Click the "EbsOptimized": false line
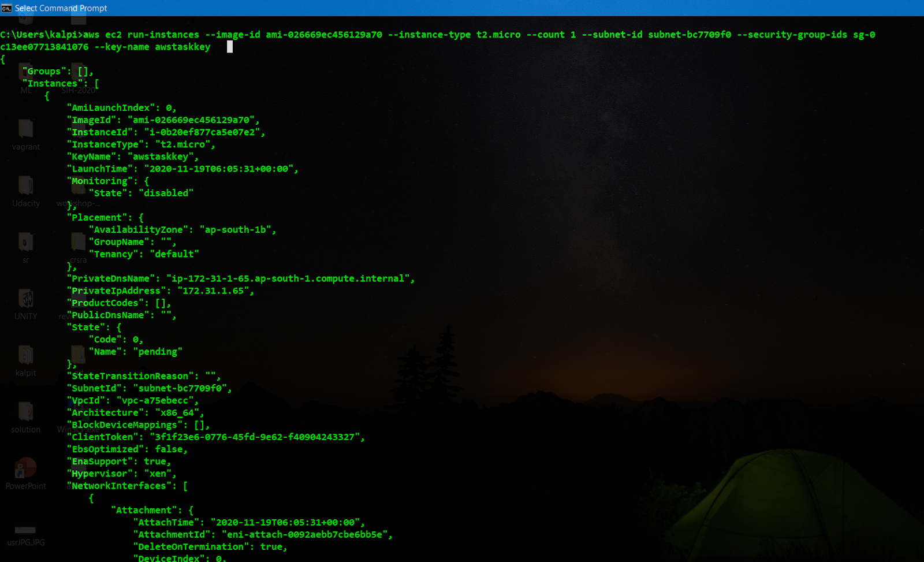Image resolution: width=924 pixels, height=562 pixels. point(127,449)
